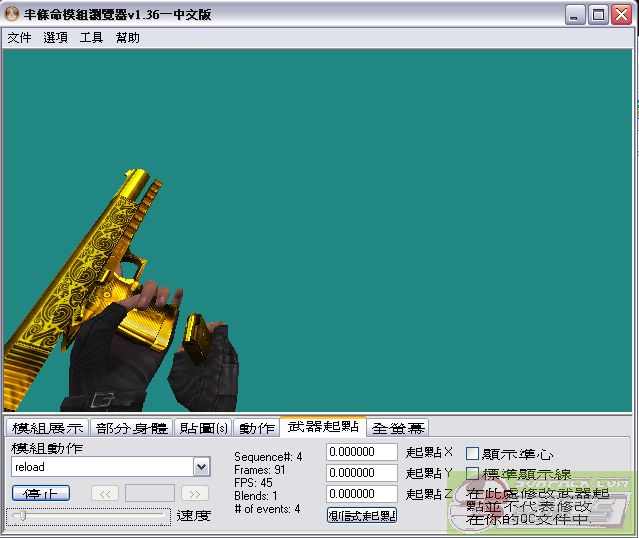Image resolution: width=639 pixels, height=538 pixels.
Task: Enable the 標準顯示線 checkbox
Action: click(473, 474)
